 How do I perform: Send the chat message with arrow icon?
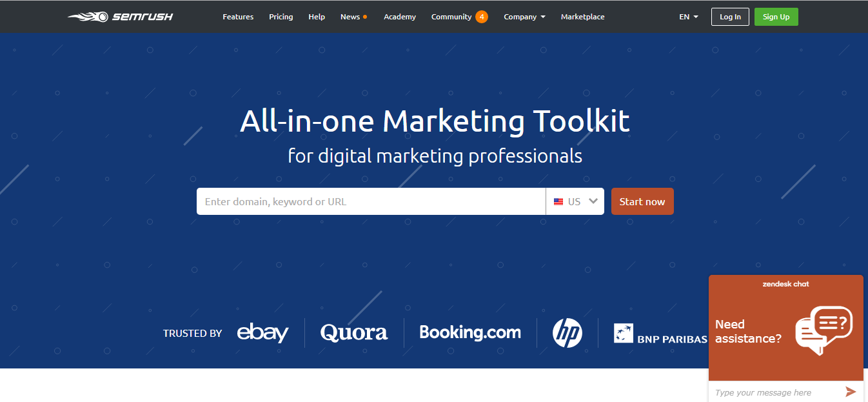point(851,392)
